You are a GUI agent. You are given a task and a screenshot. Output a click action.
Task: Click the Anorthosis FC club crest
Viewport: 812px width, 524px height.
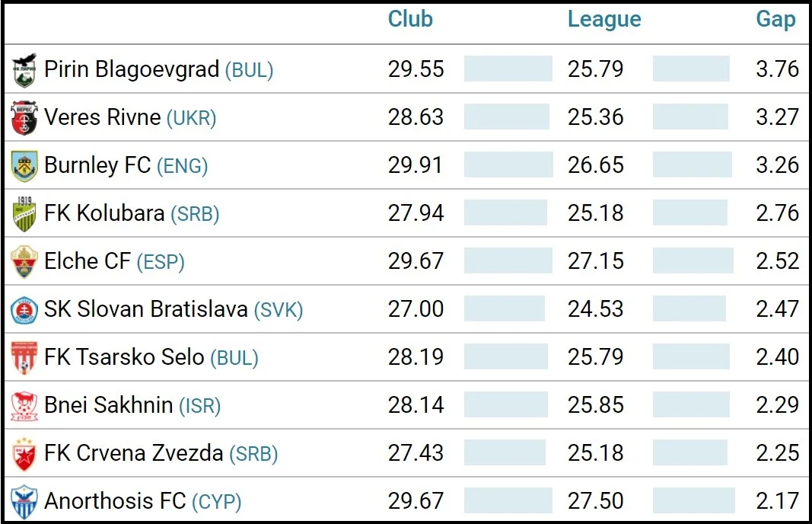24,502
